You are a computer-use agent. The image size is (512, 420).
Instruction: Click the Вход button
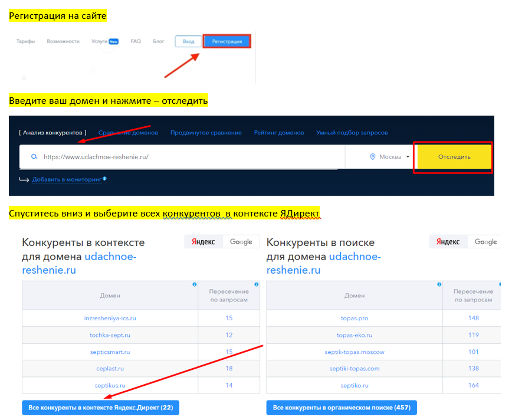pos(188,41)
